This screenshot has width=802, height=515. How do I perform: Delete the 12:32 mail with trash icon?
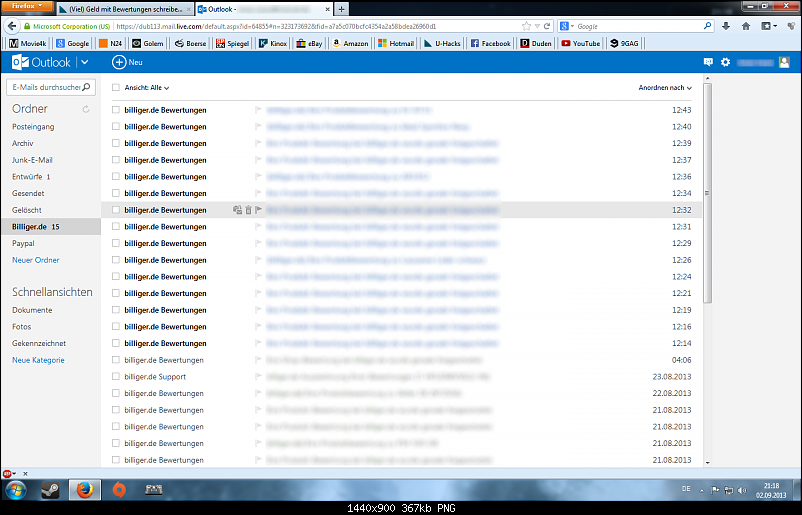point(249,210)
